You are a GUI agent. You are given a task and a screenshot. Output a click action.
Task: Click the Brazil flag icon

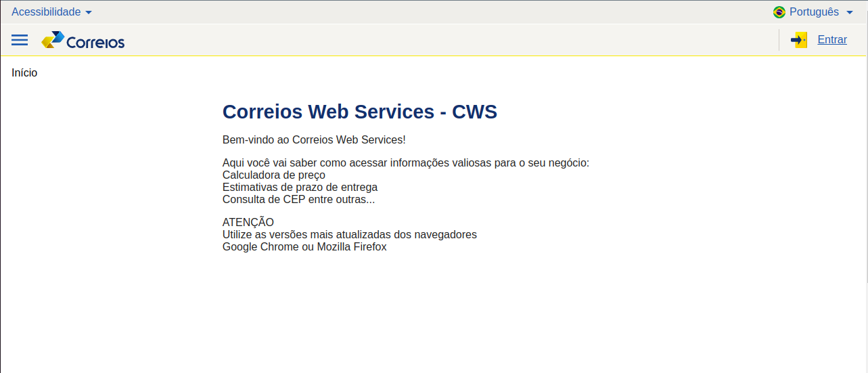[779, 12]
